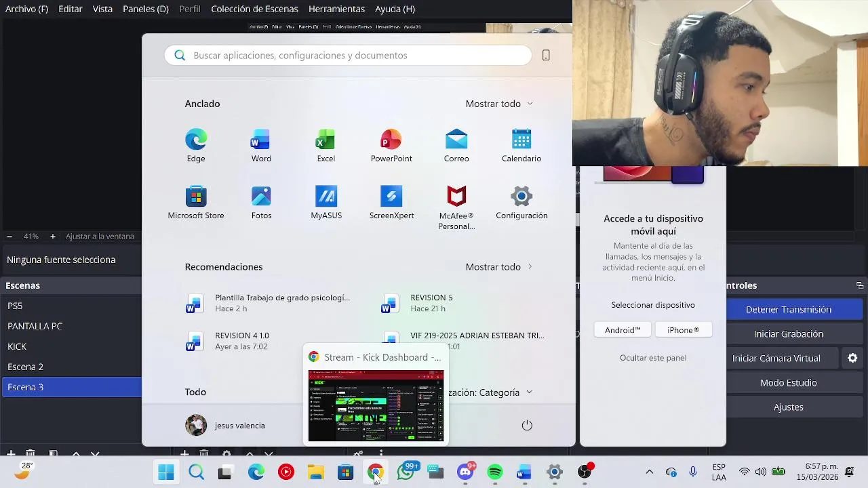Click the Kick Dashboard Chrome preview thumbnail
Viewport: 868px width, 488px height.
pyautogui.click(x=376, y=405)
